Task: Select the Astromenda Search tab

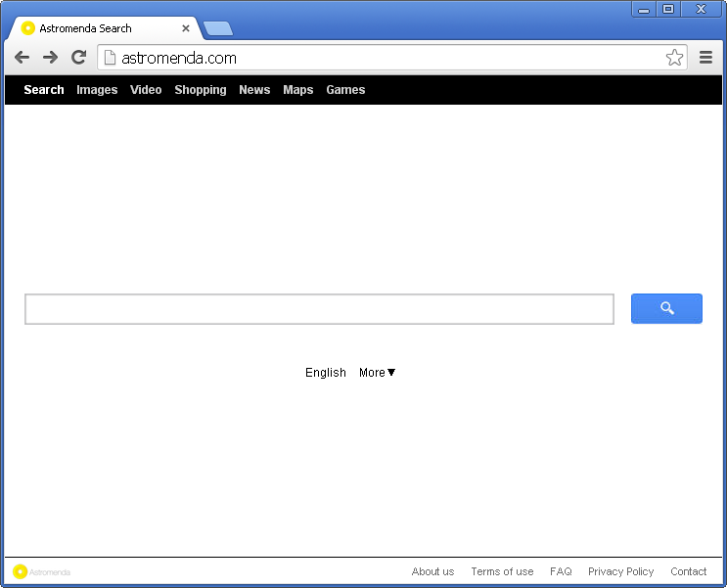Action: coord(105,28)
